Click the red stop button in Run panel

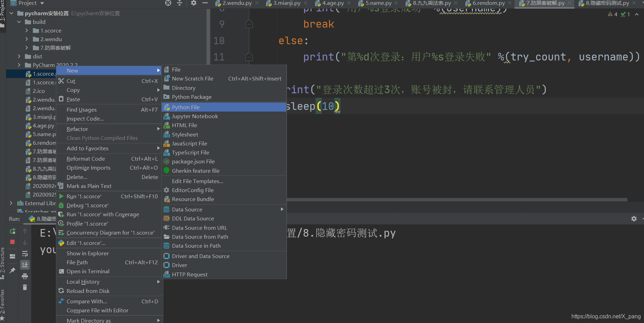click(x=12, y=242)
